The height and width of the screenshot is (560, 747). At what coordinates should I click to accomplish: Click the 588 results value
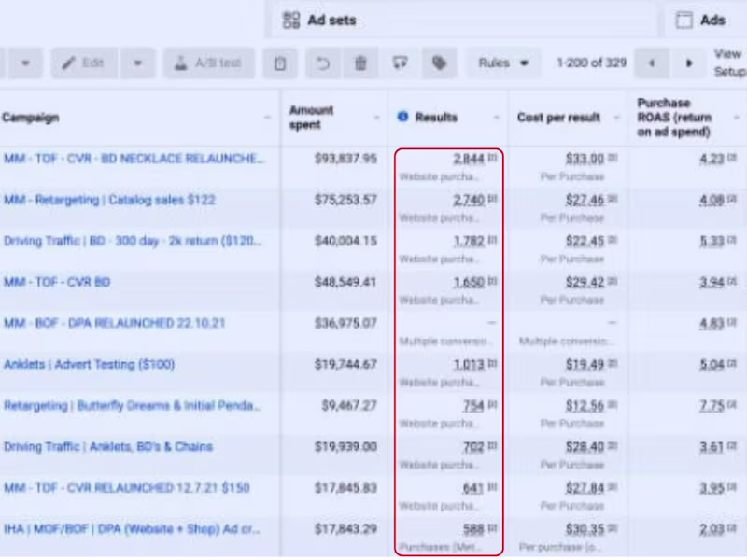pyautogui.click(x=473, y=529)
